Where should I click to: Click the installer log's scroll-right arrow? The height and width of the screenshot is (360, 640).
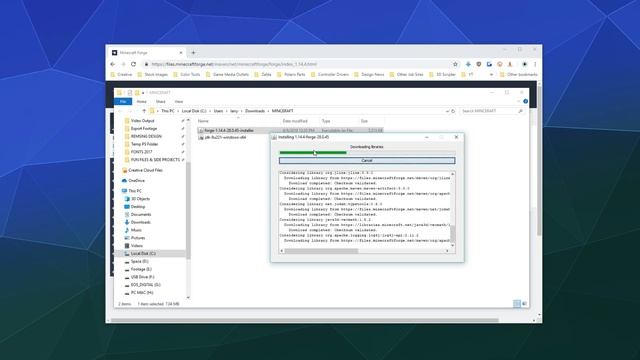coord(447,251)
